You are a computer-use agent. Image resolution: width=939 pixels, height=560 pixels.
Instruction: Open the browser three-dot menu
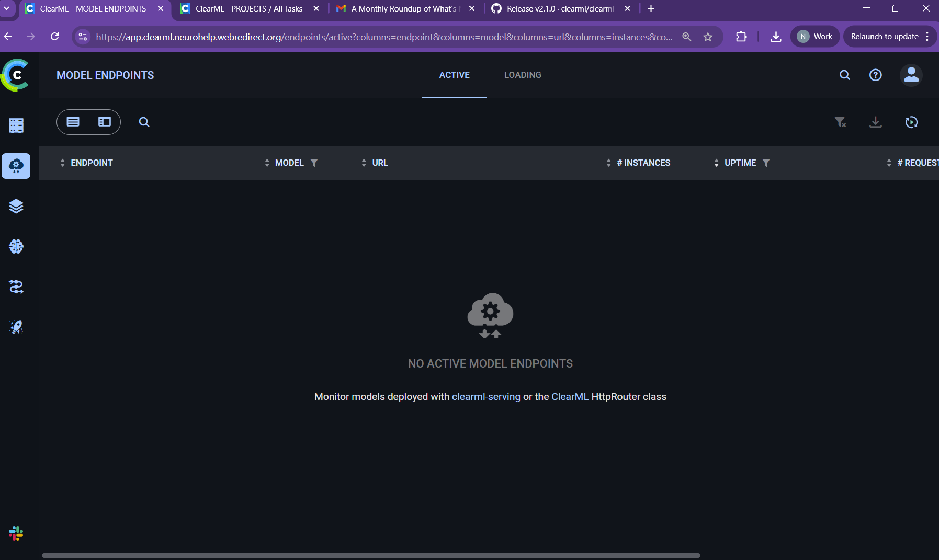(x=927, y=37)
